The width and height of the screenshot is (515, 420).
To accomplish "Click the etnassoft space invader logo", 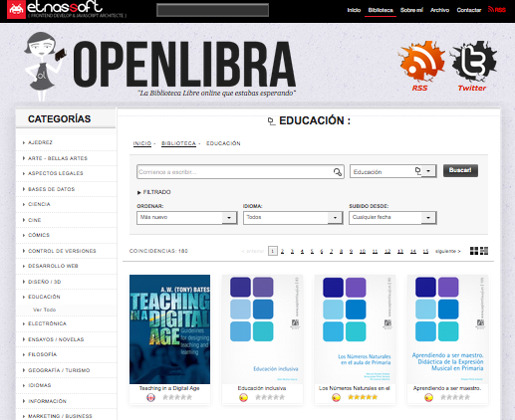I will coord(16,9).
